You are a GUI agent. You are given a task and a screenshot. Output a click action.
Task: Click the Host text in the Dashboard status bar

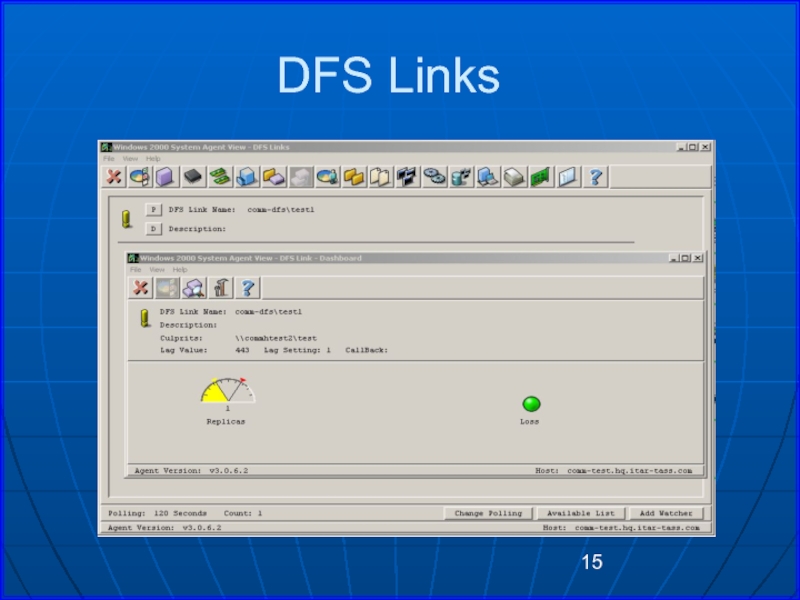(x=614, y=470)
